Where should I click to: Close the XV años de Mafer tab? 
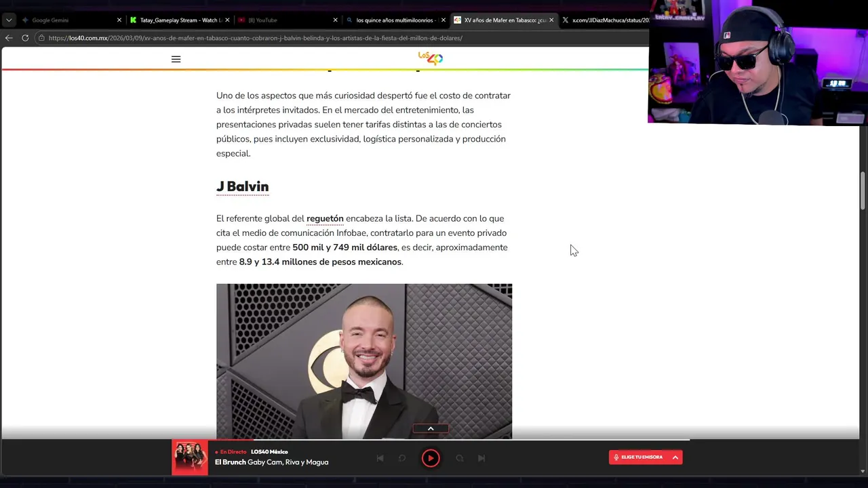tap(551, 20)
